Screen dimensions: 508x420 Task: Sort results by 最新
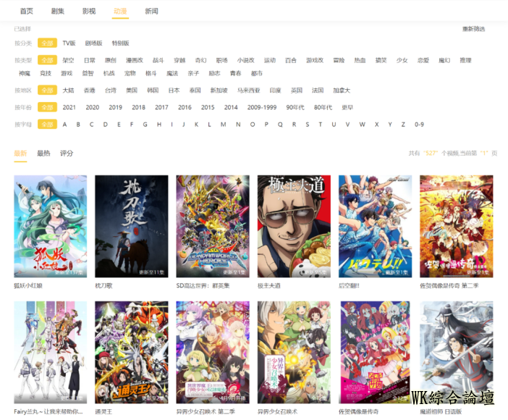[20, 154]
